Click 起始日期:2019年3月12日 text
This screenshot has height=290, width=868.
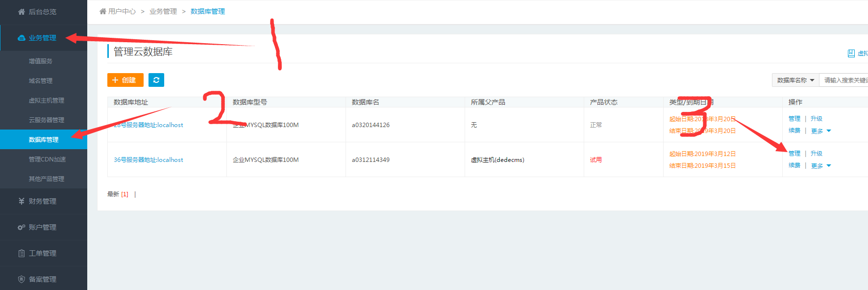[x=702, y=154]
